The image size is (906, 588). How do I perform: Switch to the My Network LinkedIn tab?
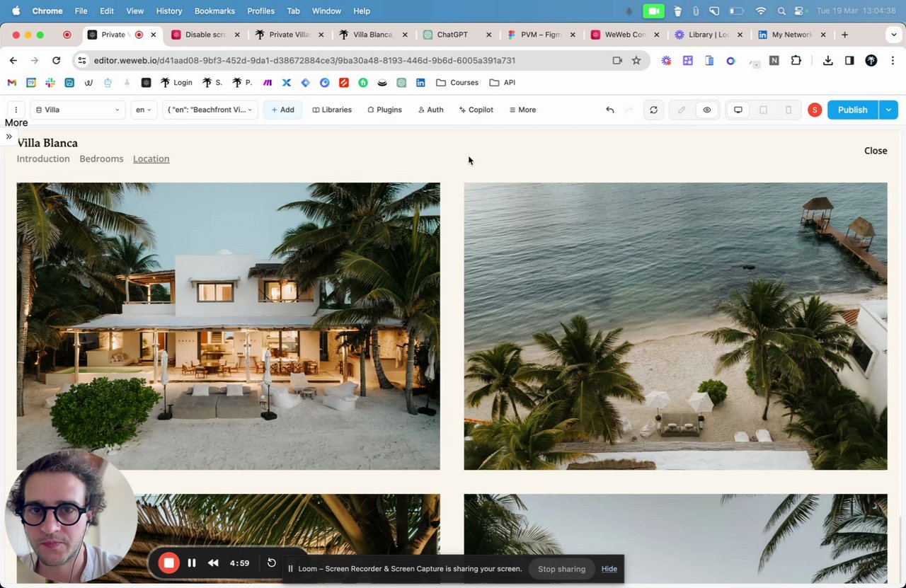[x=793, y=35]
